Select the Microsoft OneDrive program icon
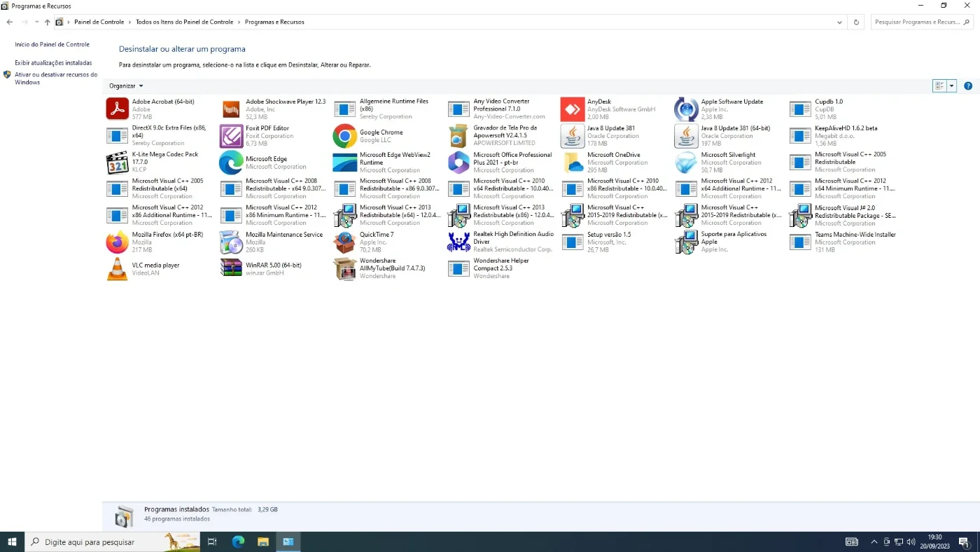This screenshot has height=552, width=980. (x=573, y=163)
